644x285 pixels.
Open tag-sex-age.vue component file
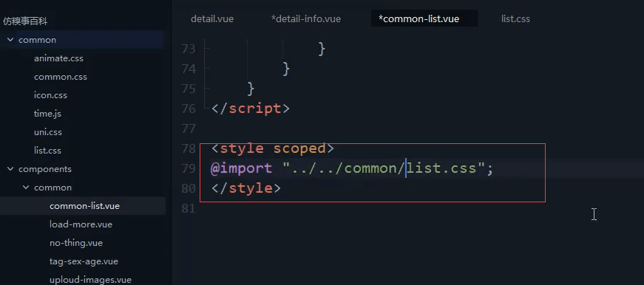coord(84,261)
